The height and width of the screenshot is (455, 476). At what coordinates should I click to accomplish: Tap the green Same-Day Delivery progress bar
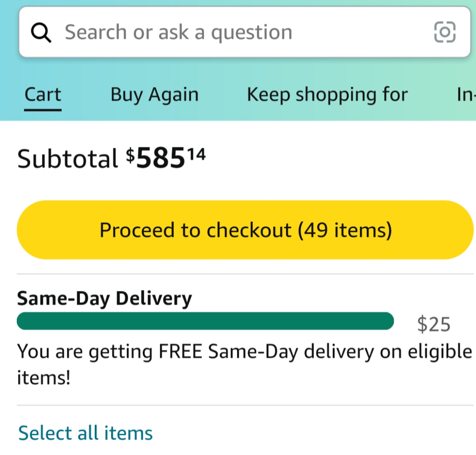tap(205, 321)
